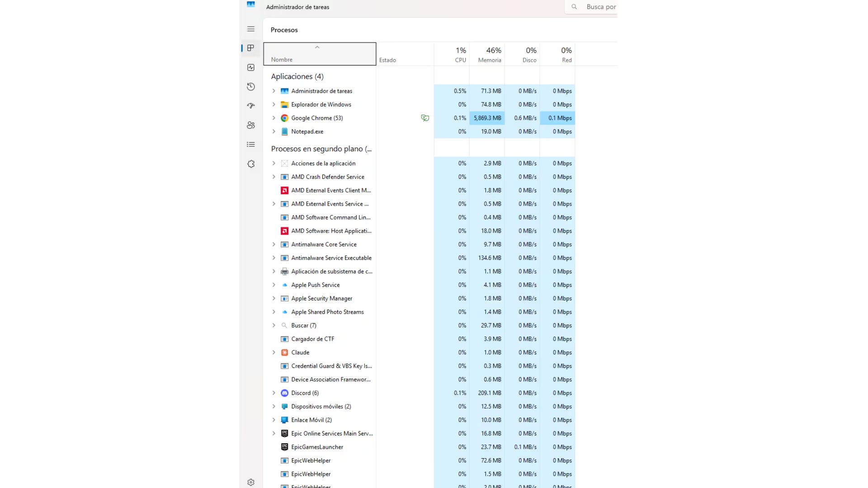Sort by the Memoria column header

coord(487,54)
